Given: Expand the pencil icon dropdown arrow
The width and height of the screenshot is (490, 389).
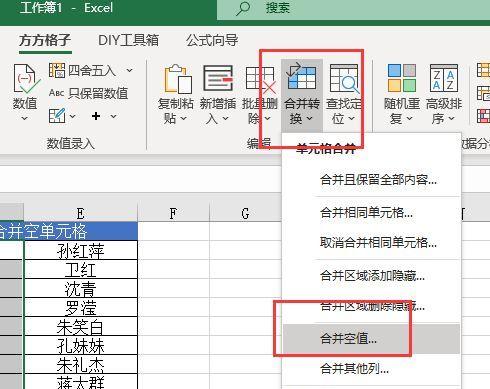Looking at the screenshot, I should coord(73,116).
